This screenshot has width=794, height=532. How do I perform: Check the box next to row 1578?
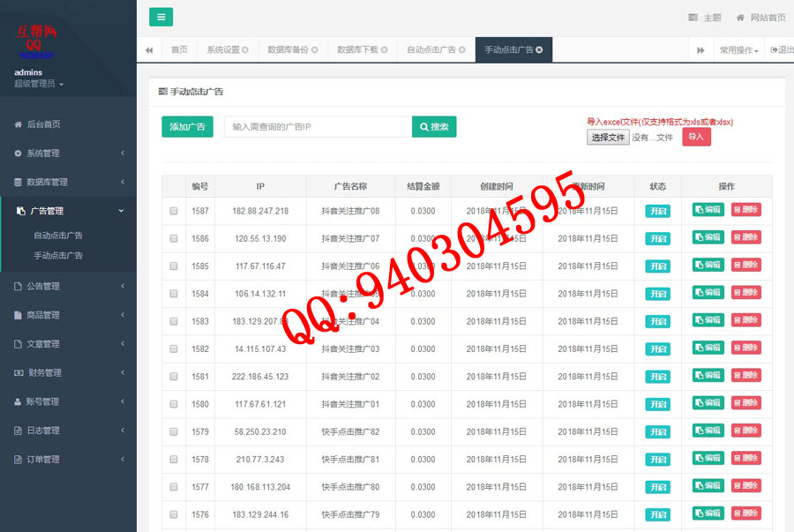tap(174, 460)
